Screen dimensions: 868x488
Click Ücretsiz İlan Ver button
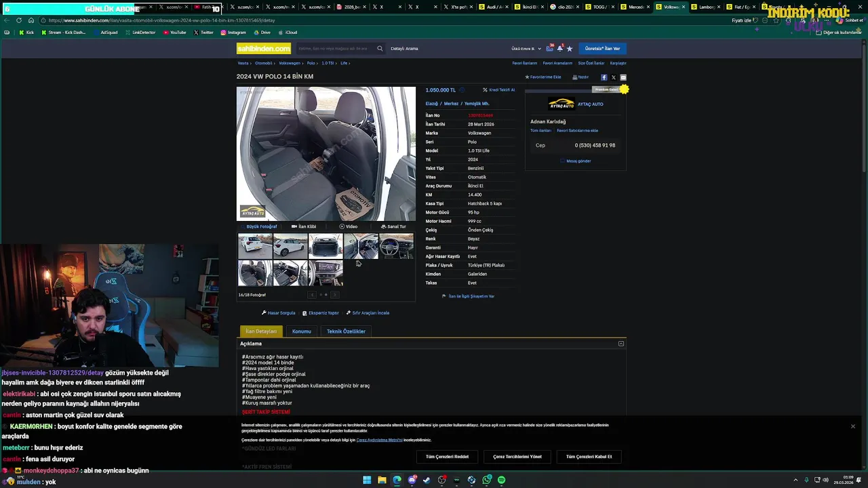tap(602, 48)
